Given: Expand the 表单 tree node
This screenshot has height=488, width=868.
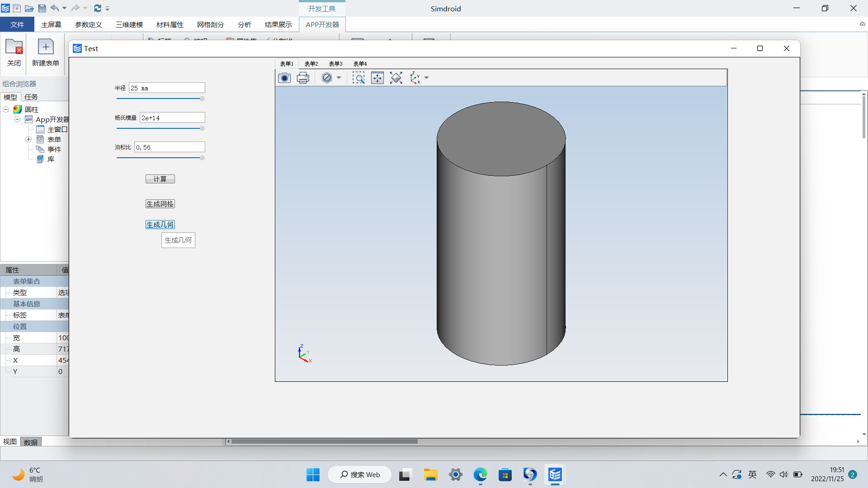Looking at the screenshot, I should point(28,139).
